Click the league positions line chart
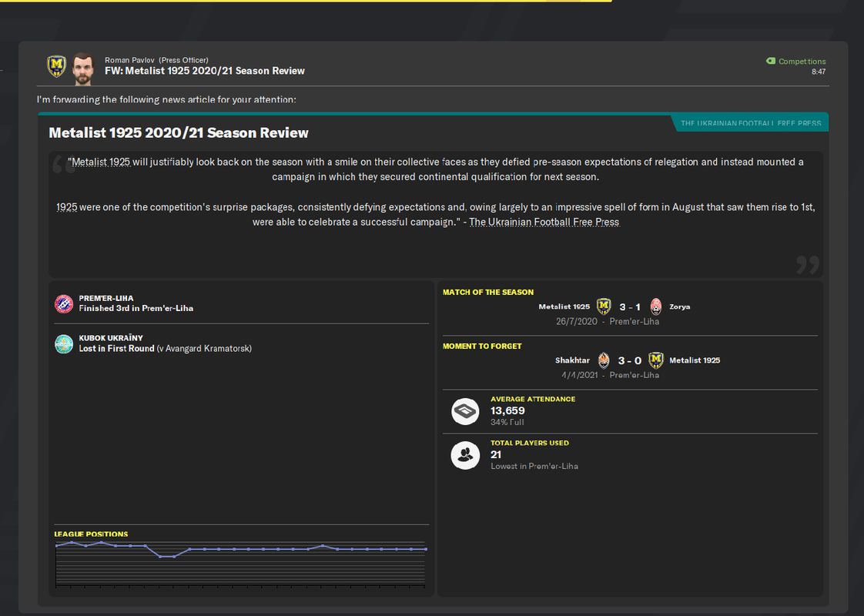The image size is (864, 616). (x=241, y=563)
